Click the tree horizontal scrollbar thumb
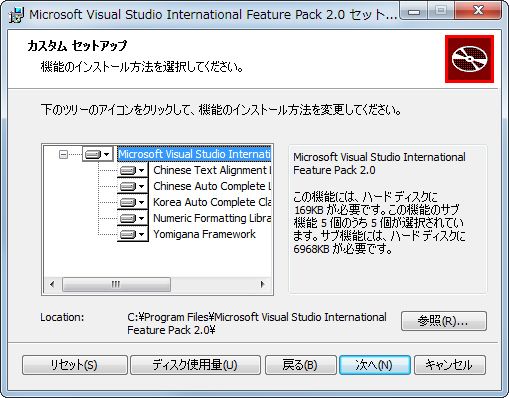509x398 pixels. pos(116,285)
